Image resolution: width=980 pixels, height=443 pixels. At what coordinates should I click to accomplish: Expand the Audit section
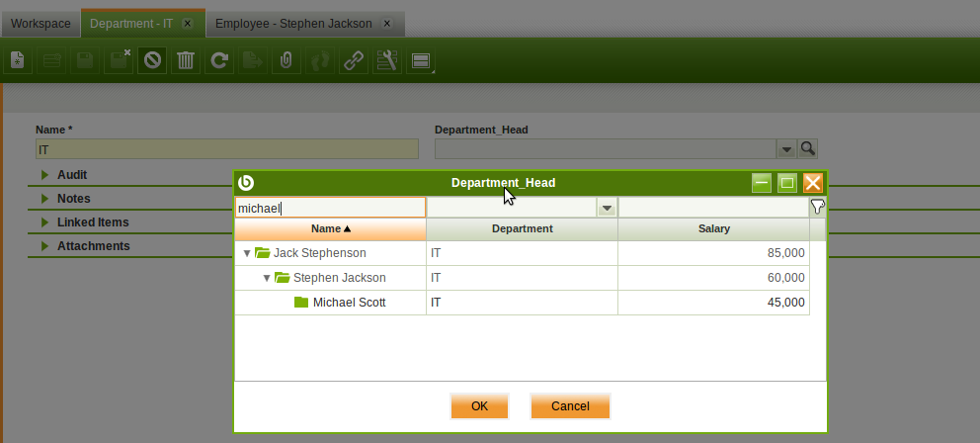(x=44, y=174)
